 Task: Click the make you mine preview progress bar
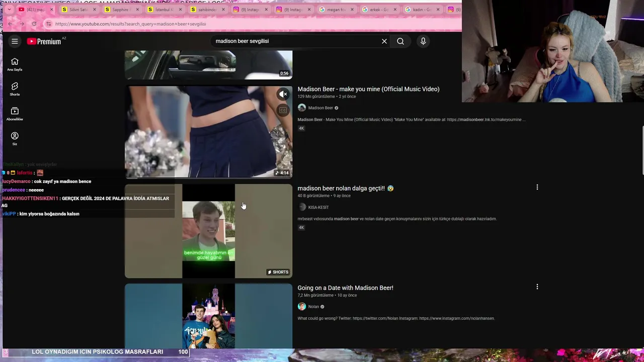pos(208,177)
